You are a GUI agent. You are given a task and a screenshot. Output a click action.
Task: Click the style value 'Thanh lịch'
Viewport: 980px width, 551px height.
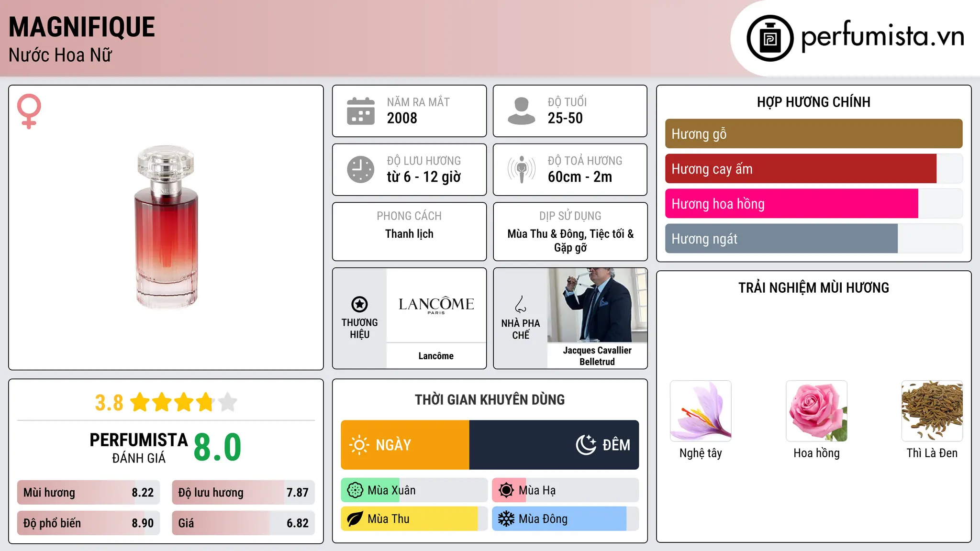[x=409, y=234]
